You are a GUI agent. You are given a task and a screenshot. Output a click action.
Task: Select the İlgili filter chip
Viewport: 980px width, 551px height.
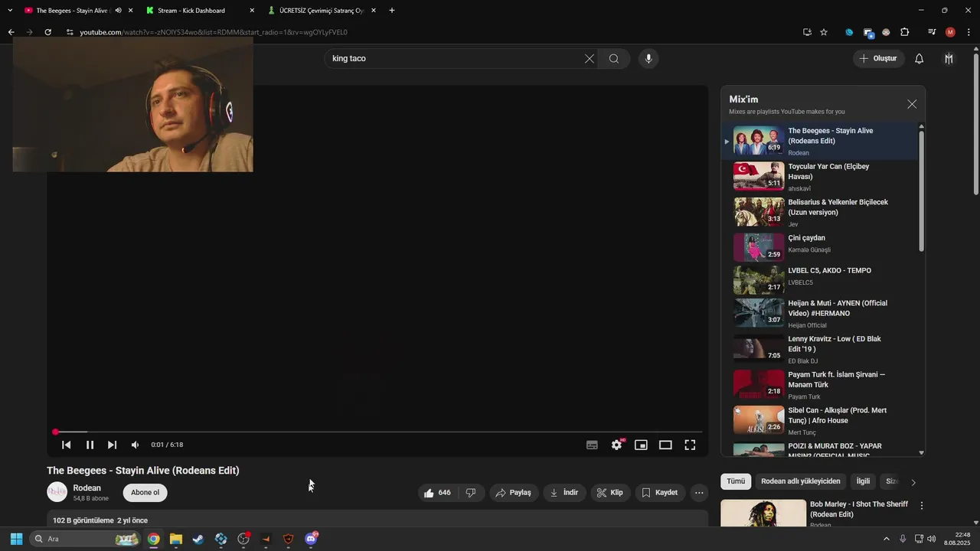pos(863,481)
